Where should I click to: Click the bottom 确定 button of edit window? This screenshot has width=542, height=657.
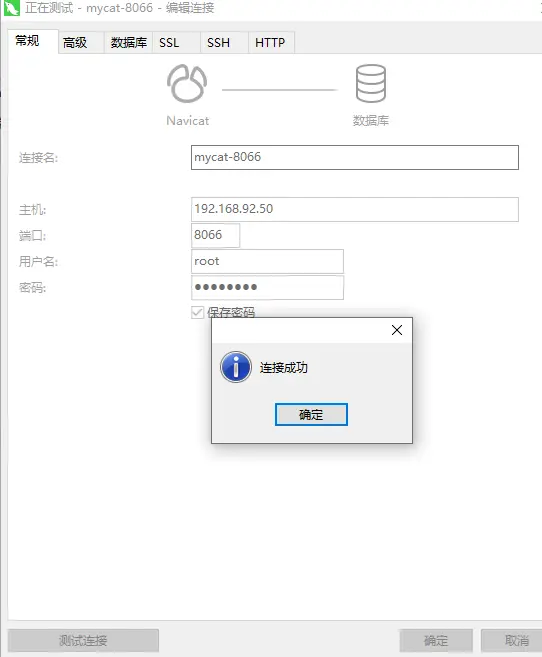(x=436, y=640)
